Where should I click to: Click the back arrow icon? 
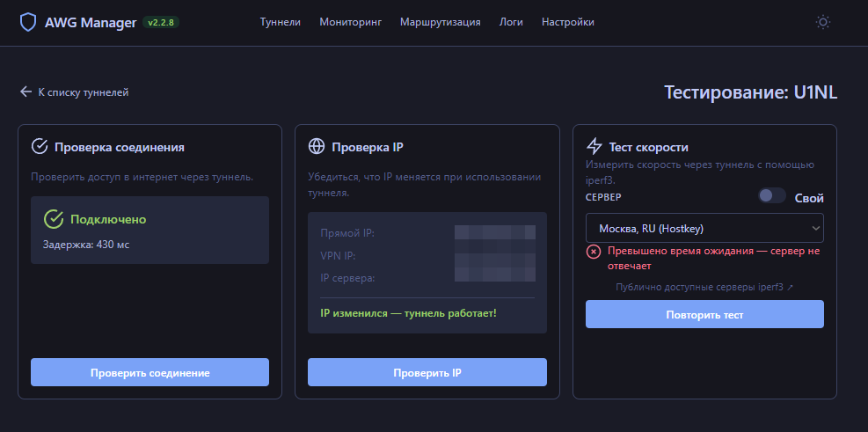[x=26, y=92]
